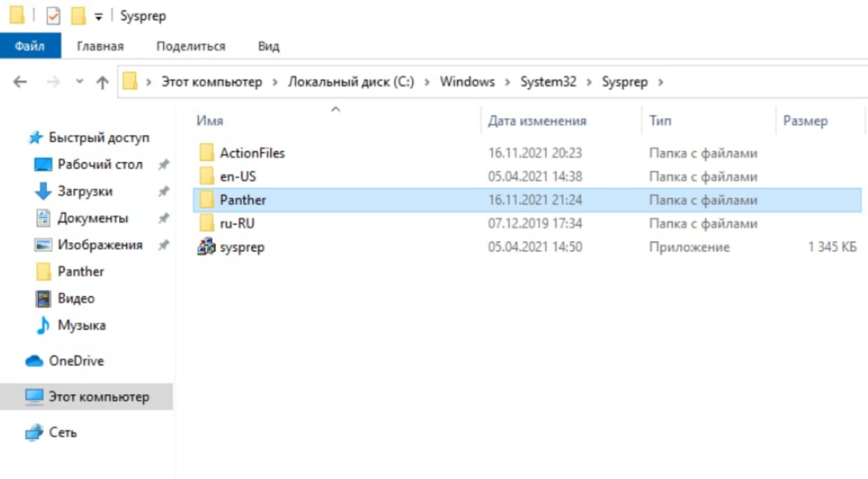Sort by the Размер column header
Viewport: 868px width, 479px height.
(805, 121)
